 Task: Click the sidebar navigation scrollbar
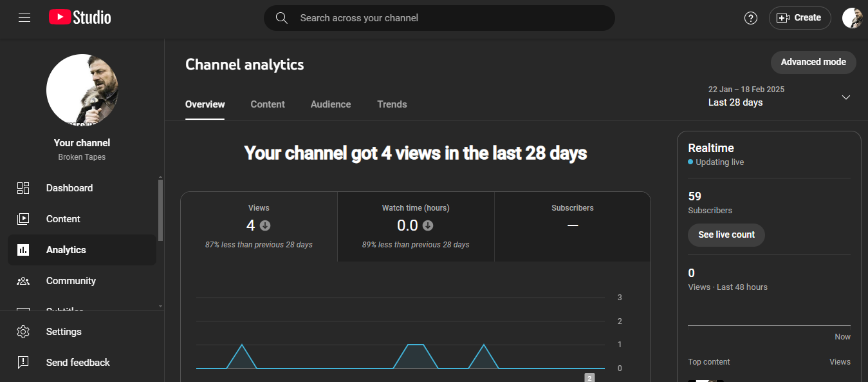pos(160,210)
